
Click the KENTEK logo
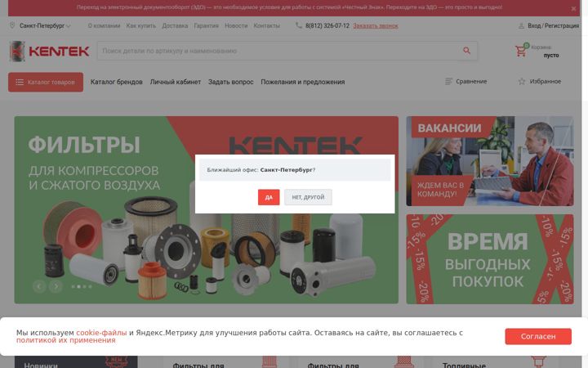coord(49,51)
